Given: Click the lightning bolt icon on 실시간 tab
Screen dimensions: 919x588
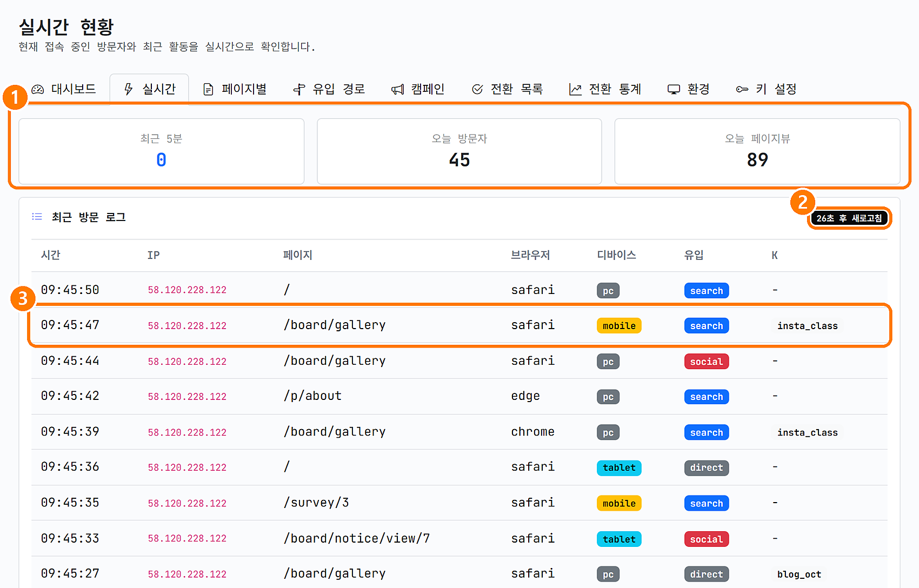Looking at the screenshot, I should click(129, 89).
